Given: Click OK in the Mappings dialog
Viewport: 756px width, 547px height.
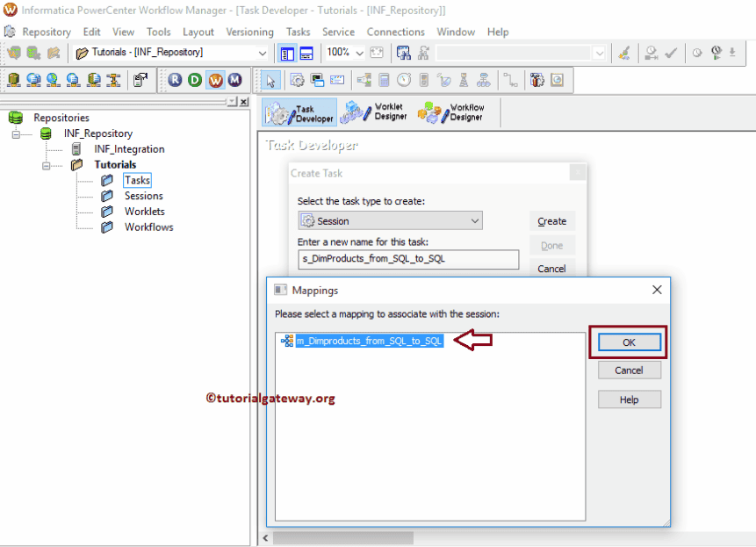Looking at the screenshot, I should pyautogui.click(x=629, y=341).
